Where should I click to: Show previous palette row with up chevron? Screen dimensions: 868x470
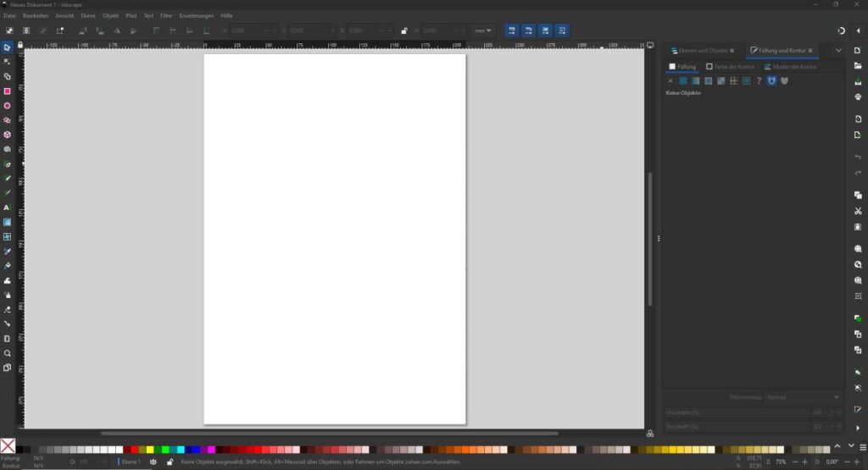(837, 445)
